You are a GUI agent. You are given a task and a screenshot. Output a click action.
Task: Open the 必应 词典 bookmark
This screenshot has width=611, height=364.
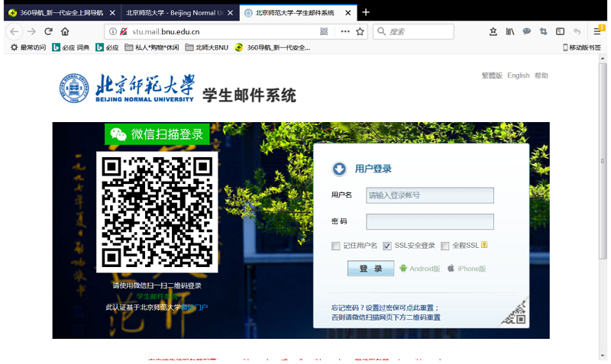(x=70, y=47)
